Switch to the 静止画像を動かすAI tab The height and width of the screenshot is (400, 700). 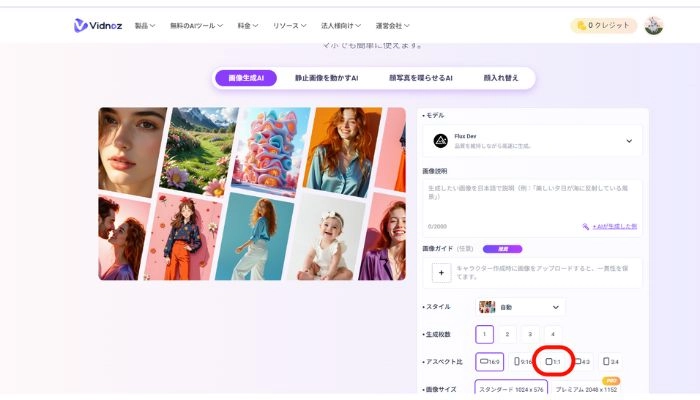click(325, 77)
